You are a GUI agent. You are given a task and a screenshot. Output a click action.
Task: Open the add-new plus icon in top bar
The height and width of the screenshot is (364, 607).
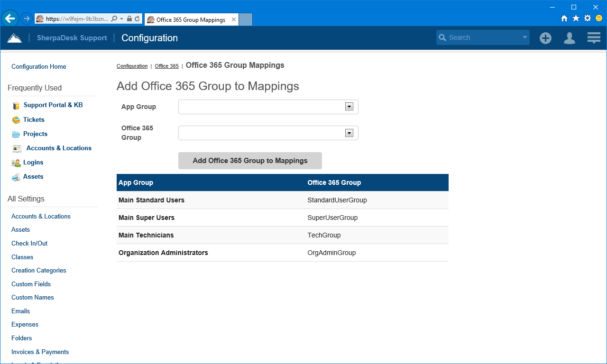pyautogui.click(x=545, y=37)
